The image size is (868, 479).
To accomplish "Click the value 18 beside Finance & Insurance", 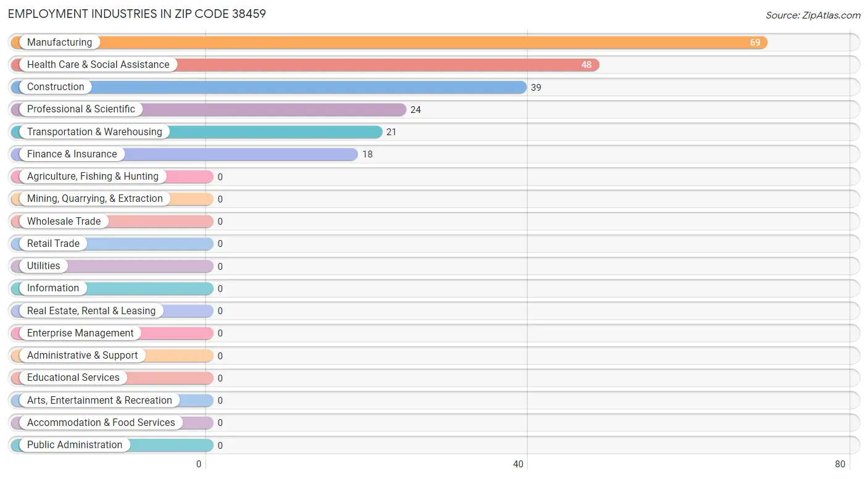I will point(367,154).
